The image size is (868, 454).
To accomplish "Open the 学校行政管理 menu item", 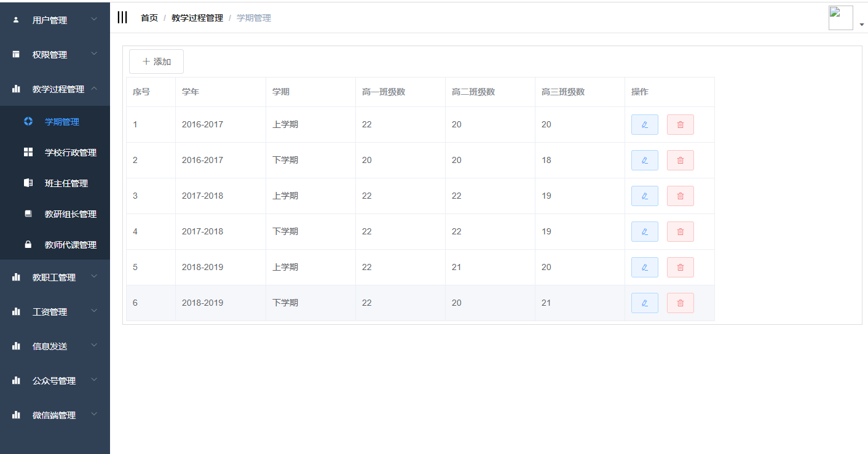I will pyautogui.click(x=55, y=152).
